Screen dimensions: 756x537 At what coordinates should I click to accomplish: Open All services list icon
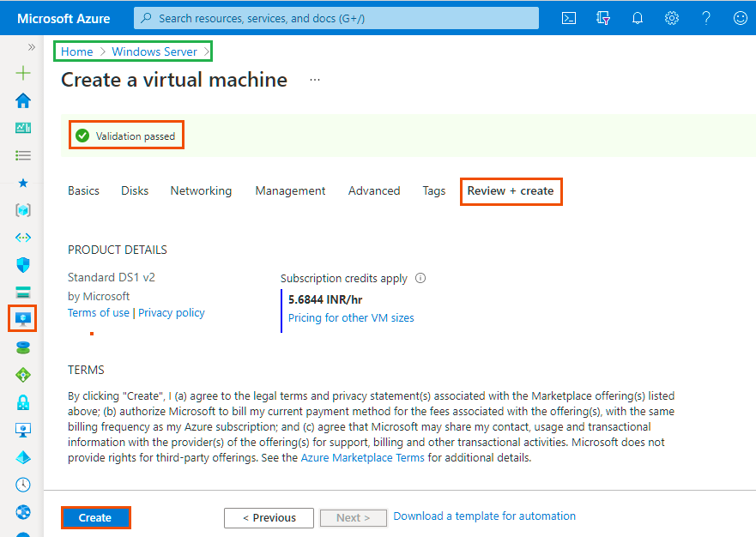click(23, 155)
